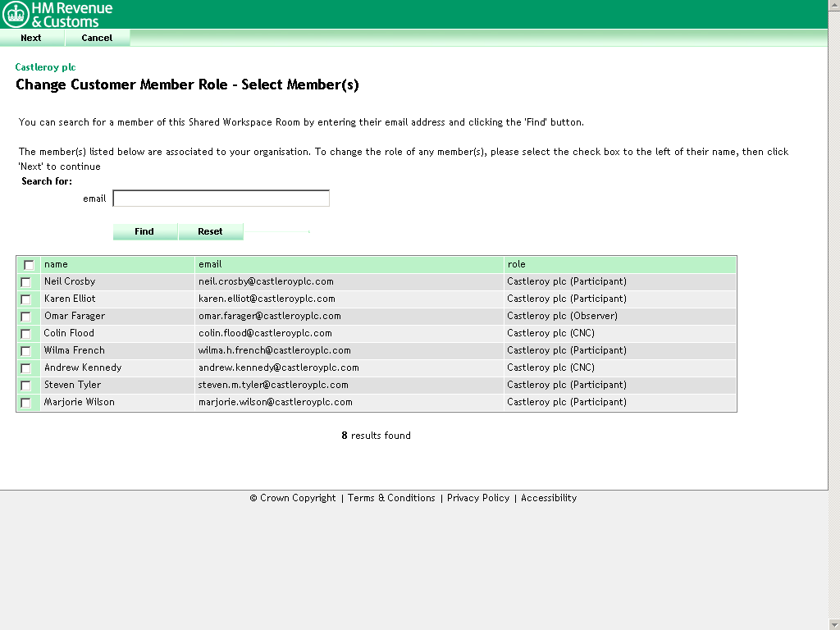Click the Reset button
Viewport: 840px width, 630px height.
coord(211,231)
